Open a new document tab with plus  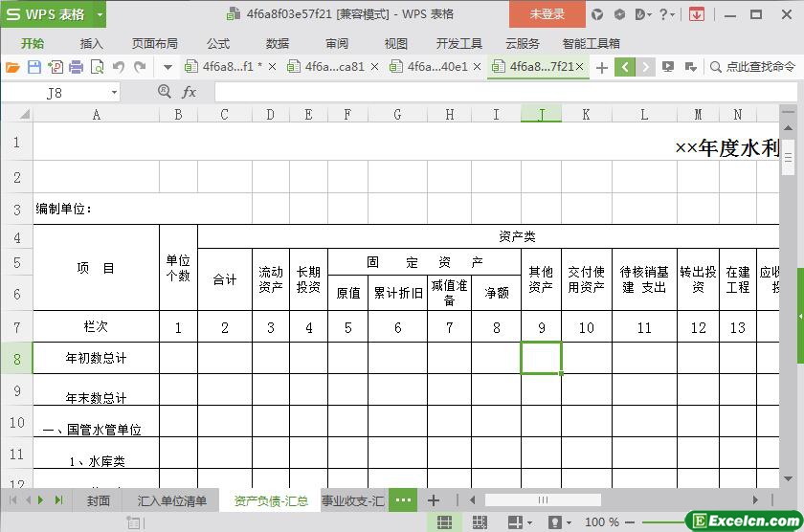pos(601,67)
